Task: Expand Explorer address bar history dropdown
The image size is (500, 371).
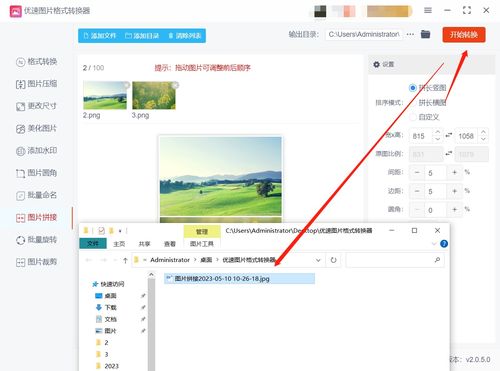Action: tap(318, 260)
